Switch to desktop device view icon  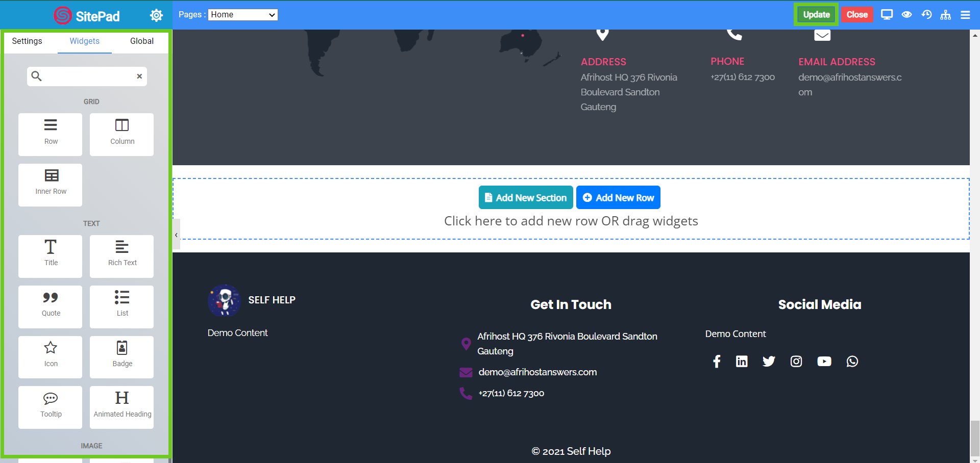[887, 15]
